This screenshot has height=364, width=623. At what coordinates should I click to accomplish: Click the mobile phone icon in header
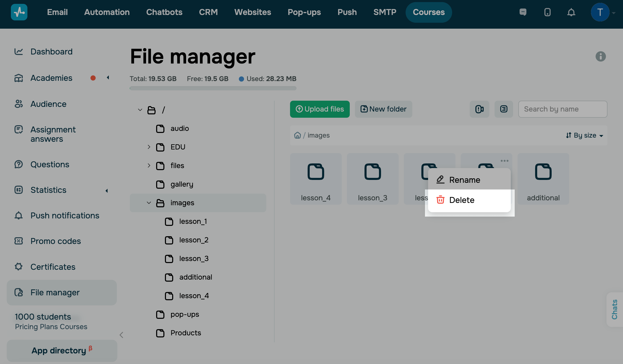pyautogui.click(x=547, y=12)
